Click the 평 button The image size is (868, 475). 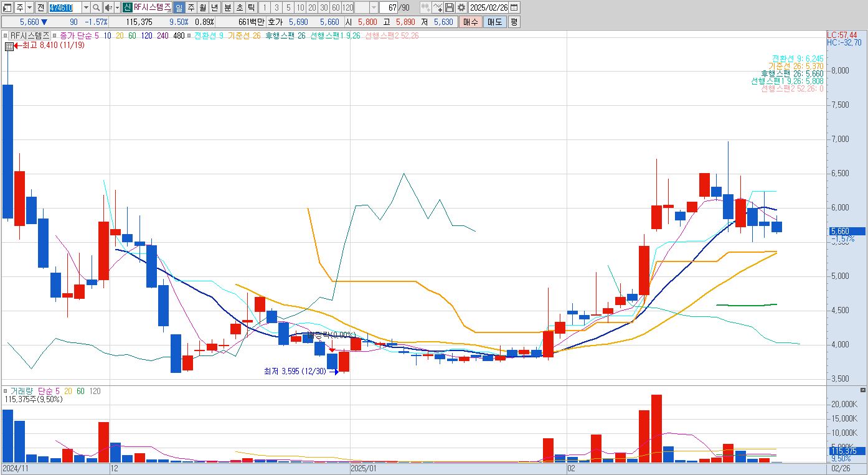click(x=514, y=22)
